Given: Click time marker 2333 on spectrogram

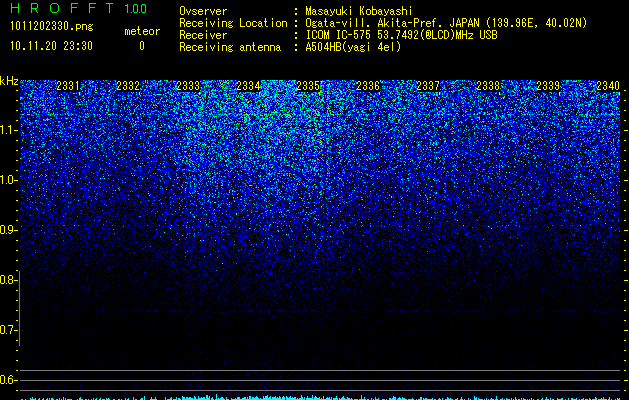Looking at the screenshot, I should pos(188,86).
